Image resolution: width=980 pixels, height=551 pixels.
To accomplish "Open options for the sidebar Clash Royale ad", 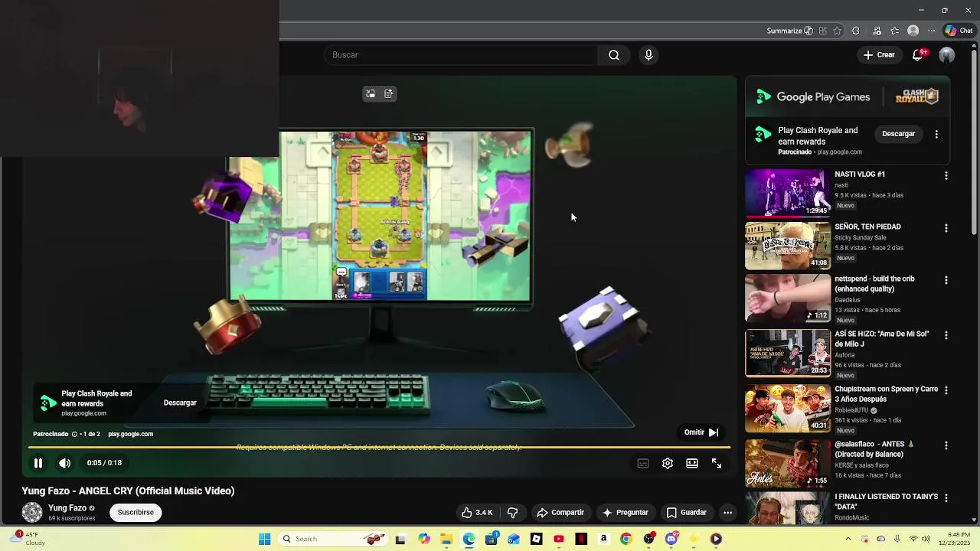I will pyautogui.click(x=936, y=134).
